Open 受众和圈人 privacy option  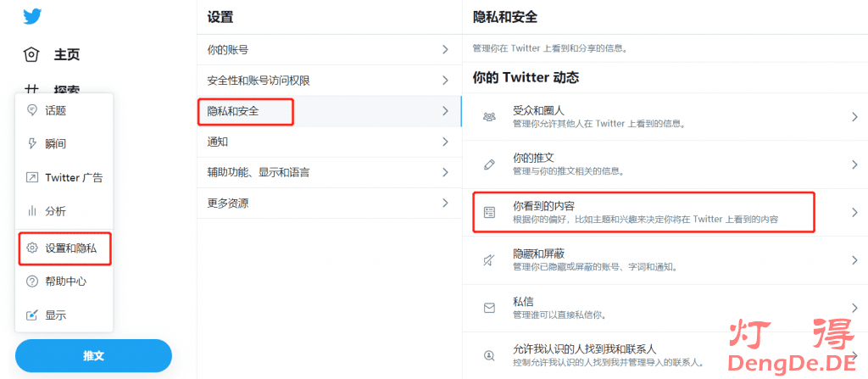665,116
